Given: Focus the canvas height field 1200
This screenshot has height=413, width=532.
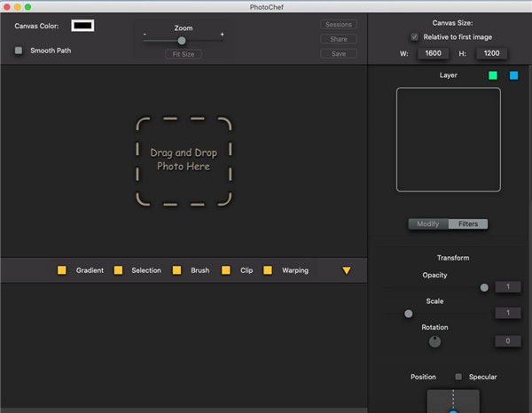Looking at the screenshot, I should tap(491, 53).
